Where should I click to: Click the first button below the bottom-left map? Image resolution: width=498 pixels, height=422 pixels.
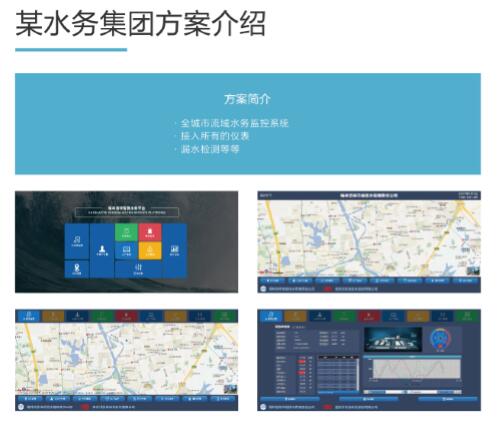(30, 399)
